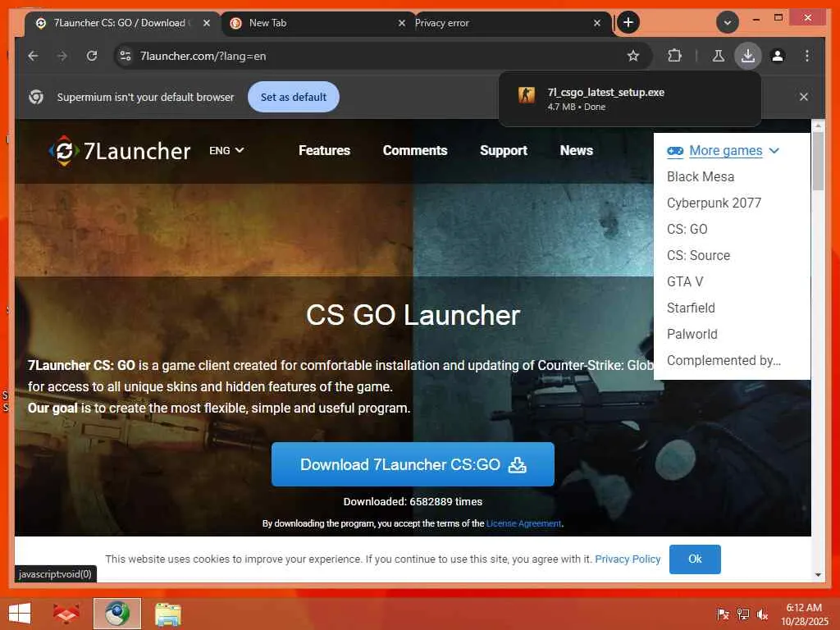Open the tab search dropdown
This screenshot has height=630, width=840.
pyautogui.click(x=728, y=22)
